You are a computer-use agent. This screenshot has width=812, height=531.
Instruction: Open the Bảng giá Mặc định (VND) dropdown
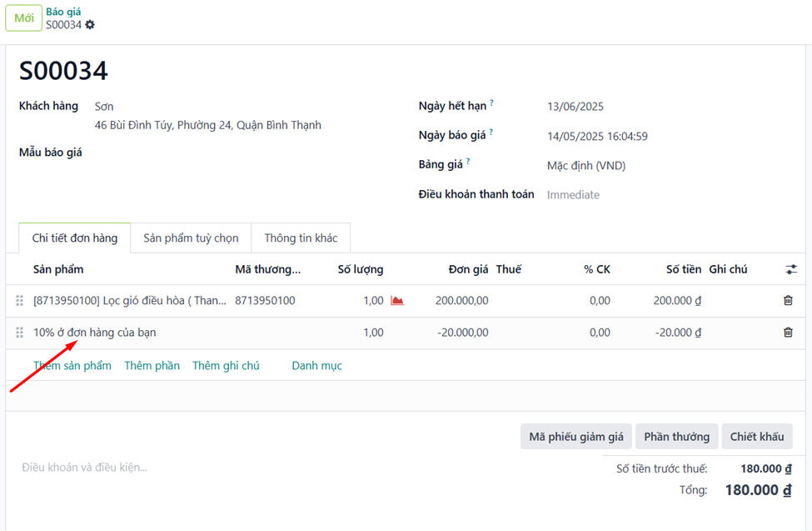(668, 165)
